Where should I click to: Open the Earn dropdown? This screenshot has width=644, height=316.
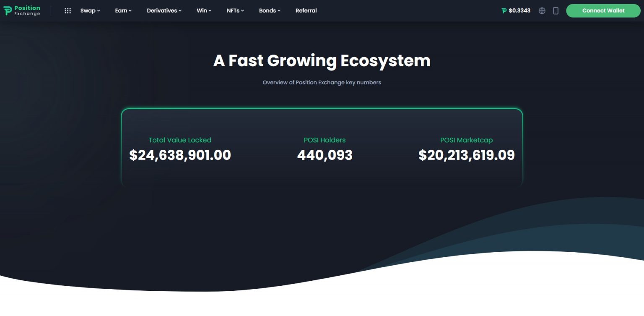click(x=121, y=10)
